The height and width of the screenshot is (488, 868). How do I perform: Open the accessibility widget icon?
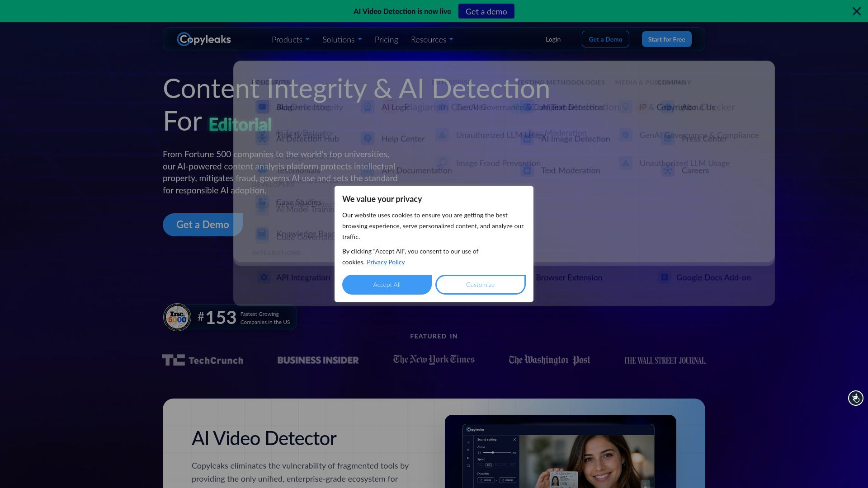[855, 398]
